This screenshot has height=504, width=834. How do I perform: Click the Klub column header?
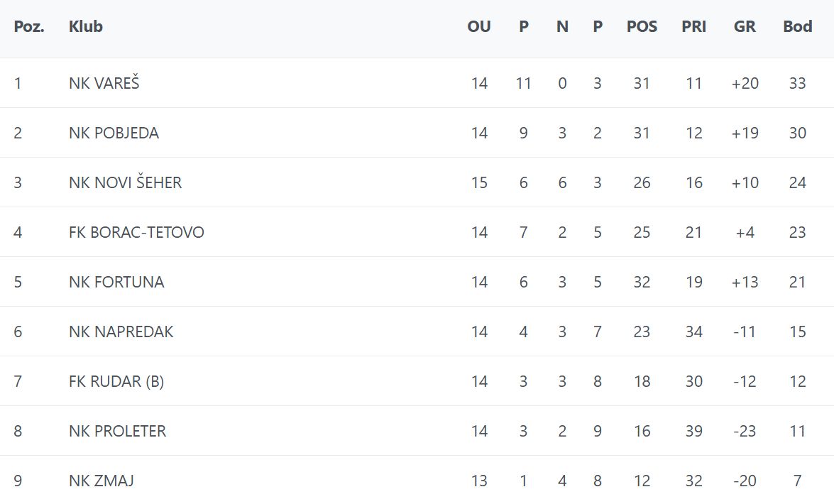click(x=86, y=27)
